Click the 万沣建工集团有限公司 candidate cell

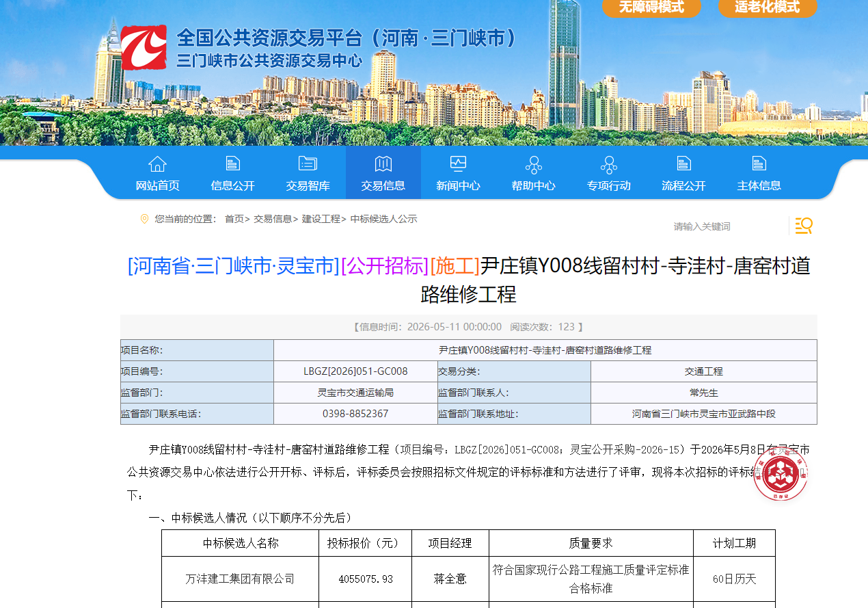(240, 579)
